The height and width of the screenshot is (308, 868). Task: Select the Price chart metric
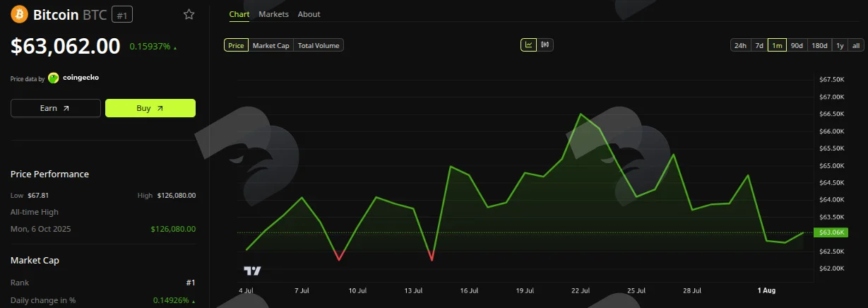(x=236, y=45)
